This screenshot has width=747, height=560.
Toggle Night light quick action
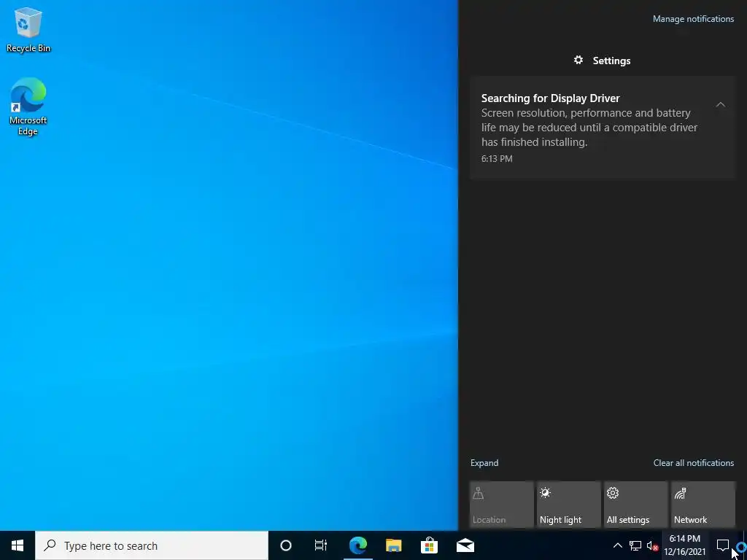tap(569, 505)
